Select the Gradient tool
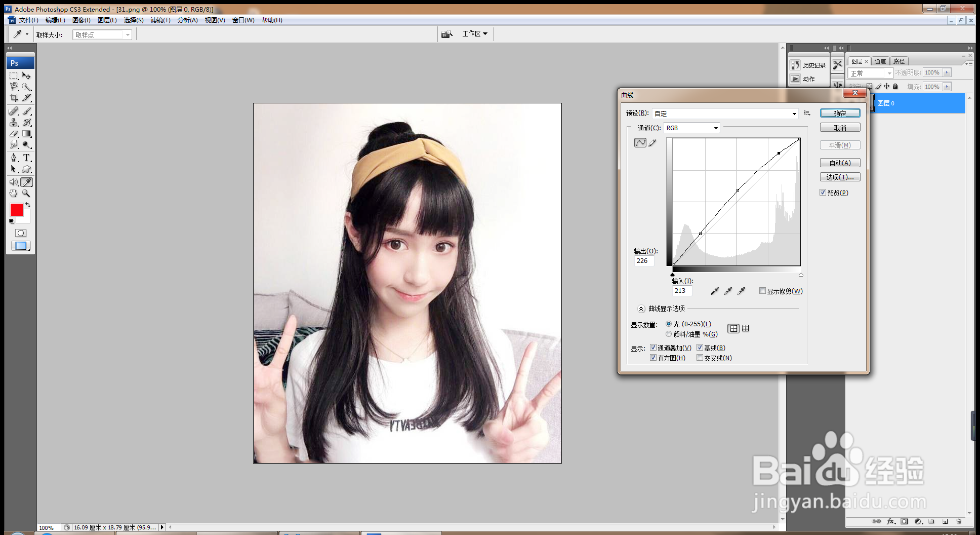Image resolution: width=980 pixels, height=535 pixels. (x=27, y=134)
